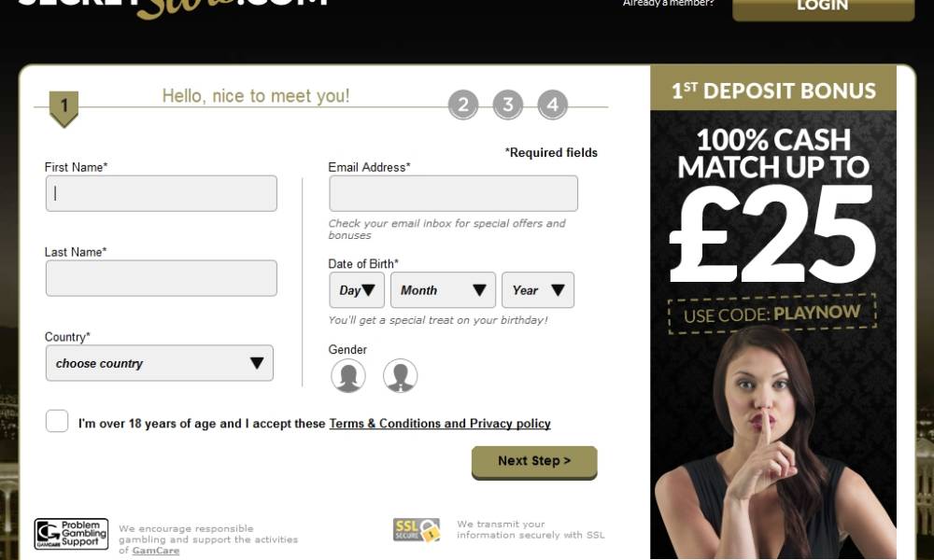Select the female gender avatar icon

(x=347, y=375)
